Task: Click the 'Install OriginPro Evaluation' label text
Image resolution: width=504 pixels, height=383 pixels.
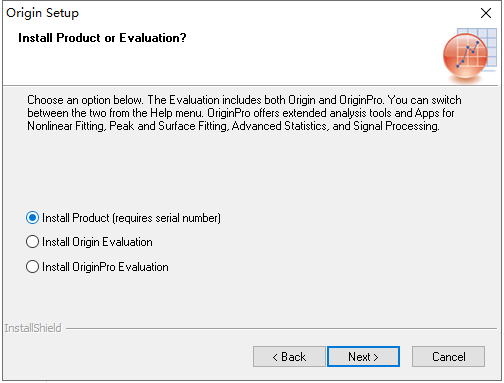Action: [x=105, y=267]
